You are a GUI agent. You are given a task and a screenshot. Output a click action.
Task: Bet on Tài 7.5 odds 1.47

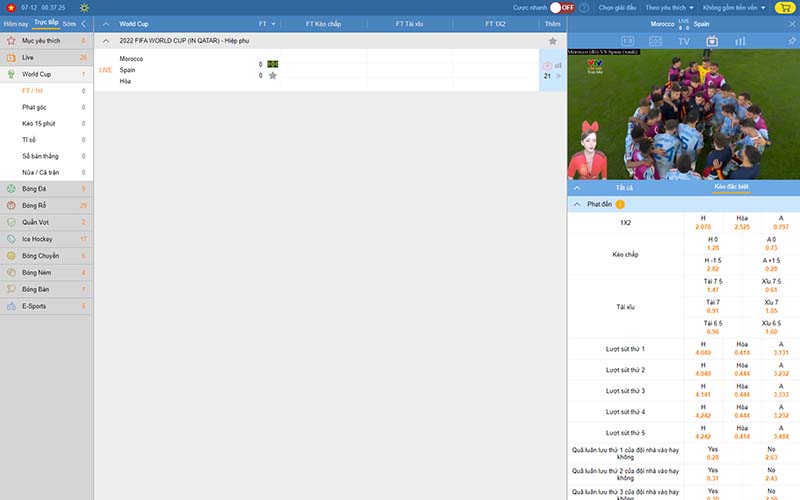(x=713, y=290)
